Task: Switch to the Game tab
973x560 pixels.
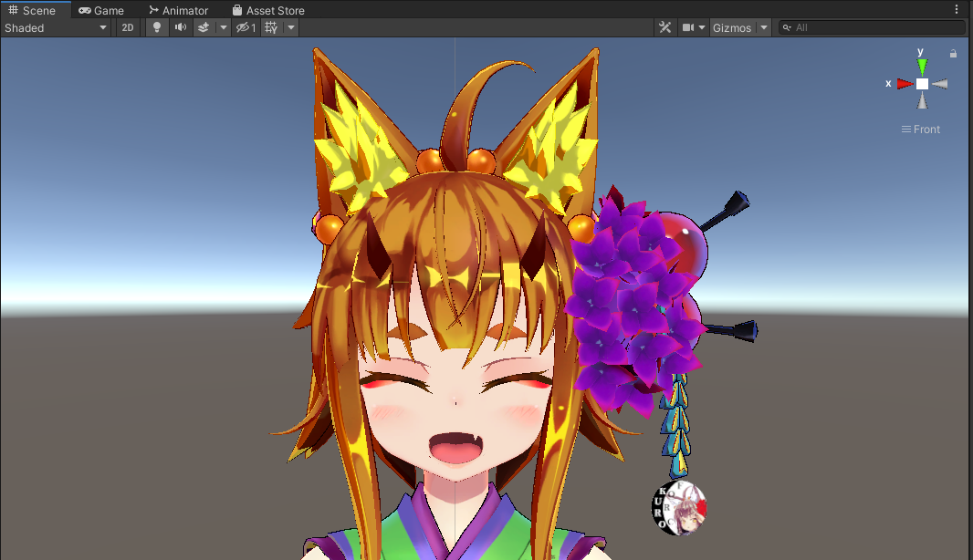Action: click(101, 10)
